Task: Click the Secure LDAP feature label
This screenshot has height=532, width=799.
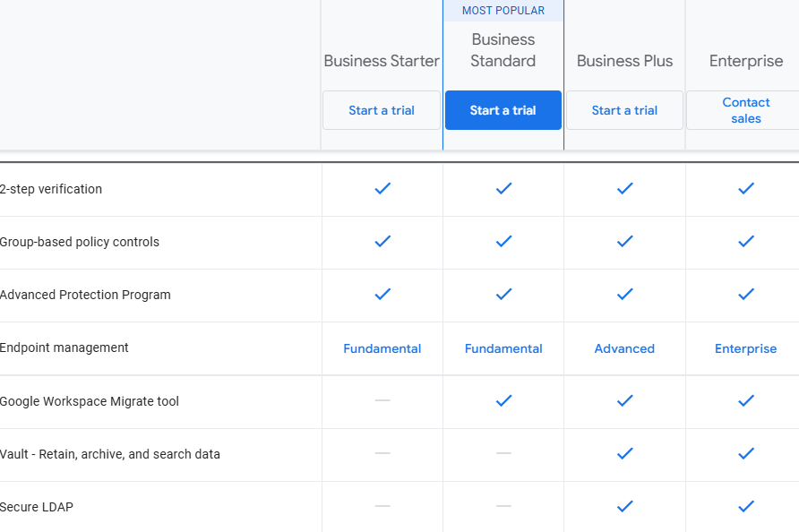Action: pos(37,507)
